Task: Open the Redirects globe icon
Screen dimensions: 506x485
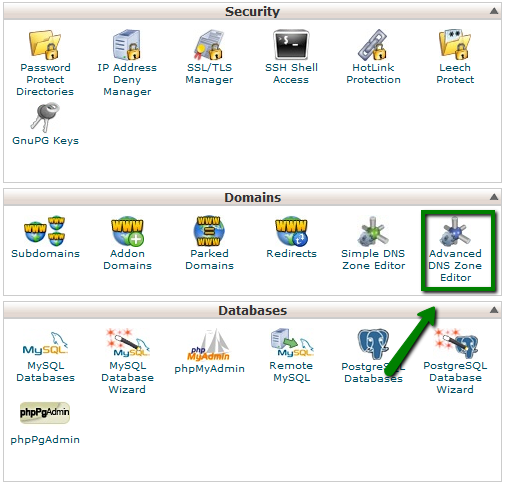Action: (291, 231)
